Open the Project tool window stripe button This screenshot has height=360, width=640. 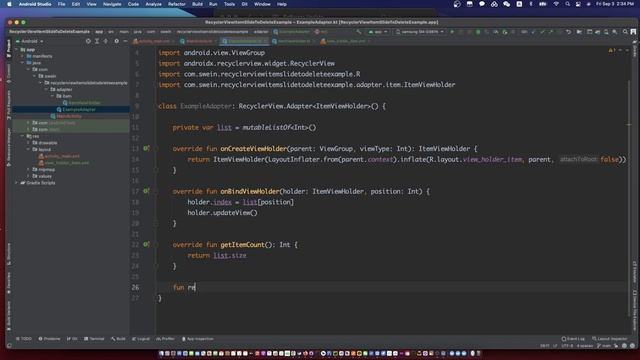(9, 48)
